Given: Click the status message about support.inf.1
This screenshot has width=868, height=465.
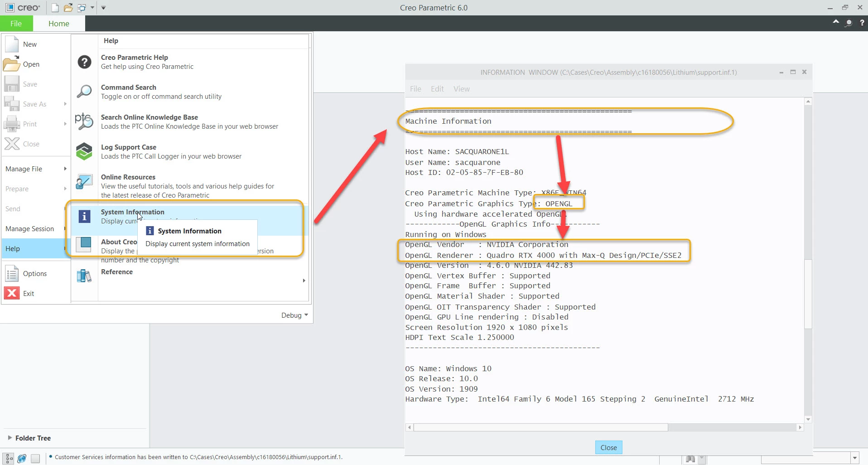Looking at the screenshot, I should 198,457.
